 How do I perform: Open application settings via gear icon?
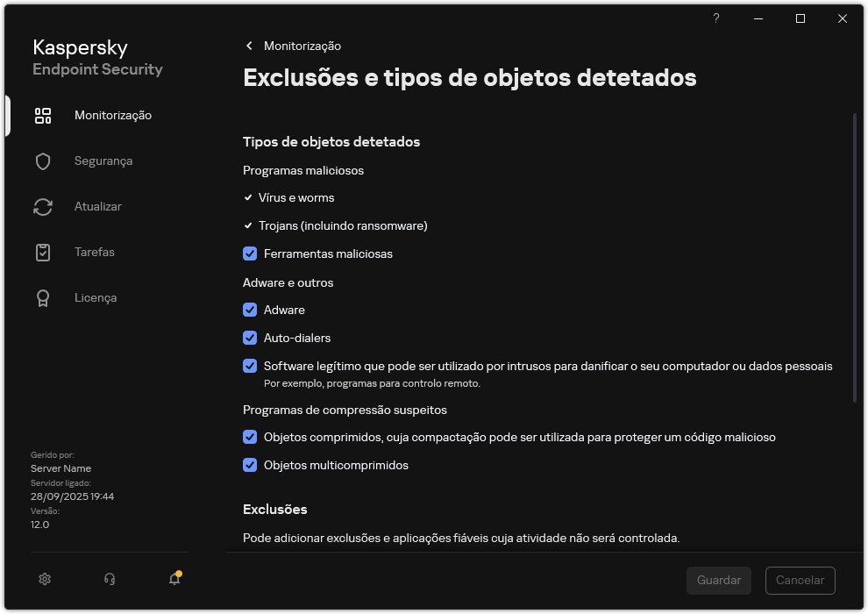click(44, 579)
